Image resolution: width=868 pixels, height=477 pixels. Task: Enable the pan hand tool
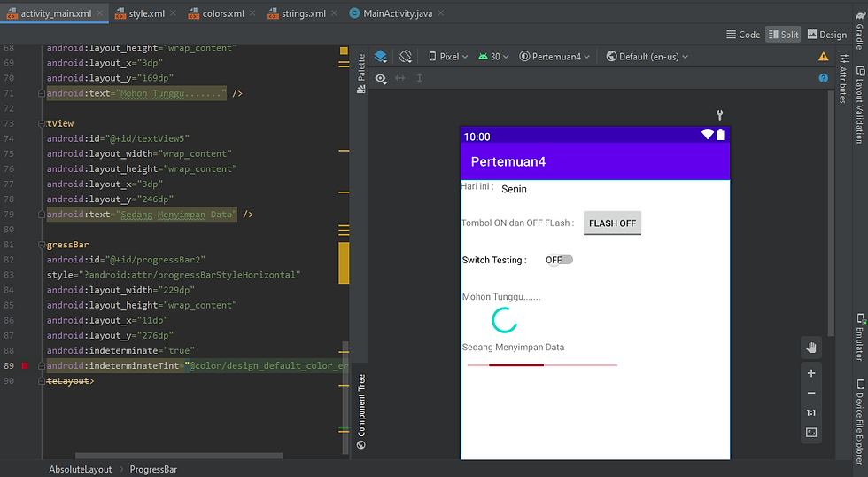[811, 348]
